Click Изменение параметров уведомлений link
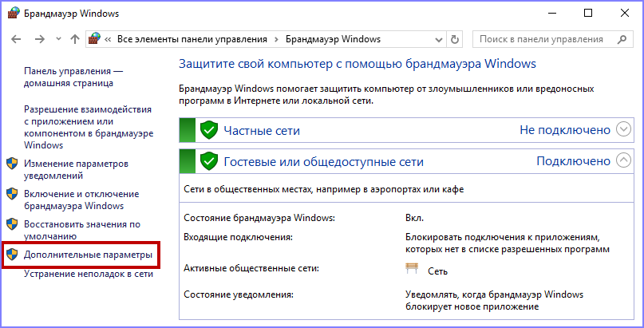644x328 pixels. (76, 169)
